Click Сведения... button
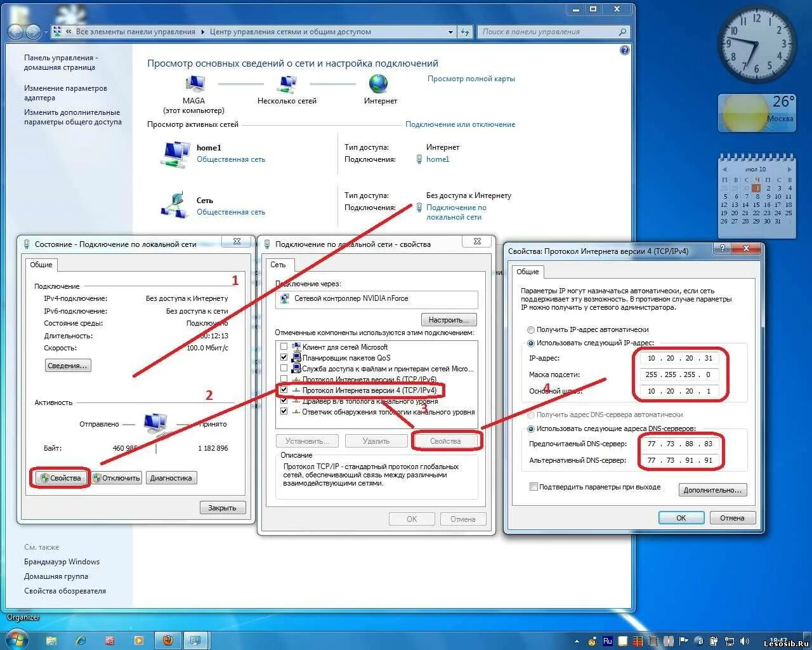Image resolution: width=812 pixels, height=650 pixels. [68, 366]
